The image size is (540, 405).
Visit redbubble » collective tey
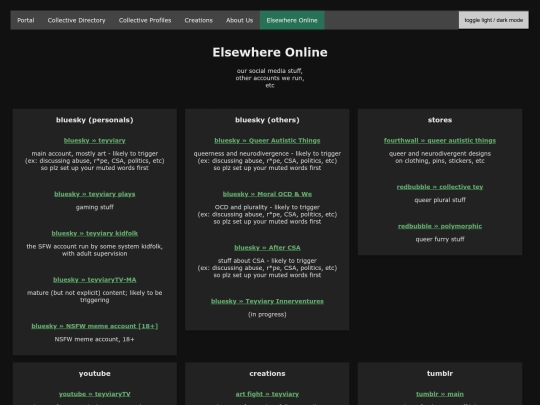tap(440, 187)
